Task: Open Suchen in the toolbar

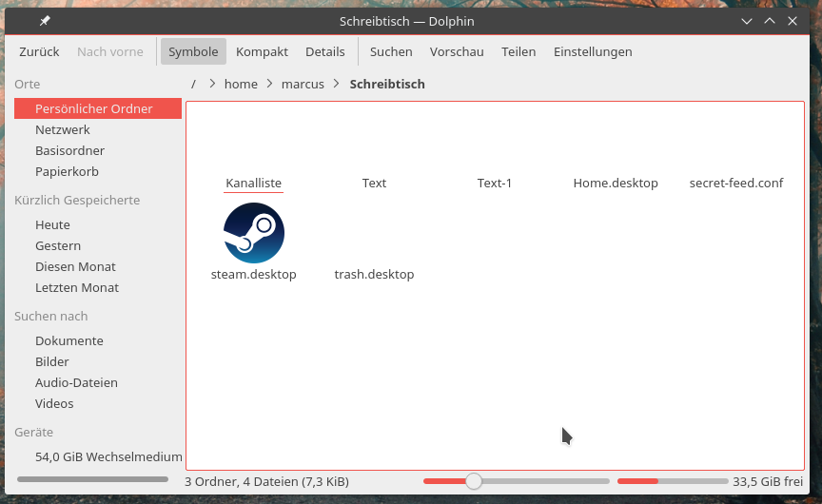Action: (391, 52)
